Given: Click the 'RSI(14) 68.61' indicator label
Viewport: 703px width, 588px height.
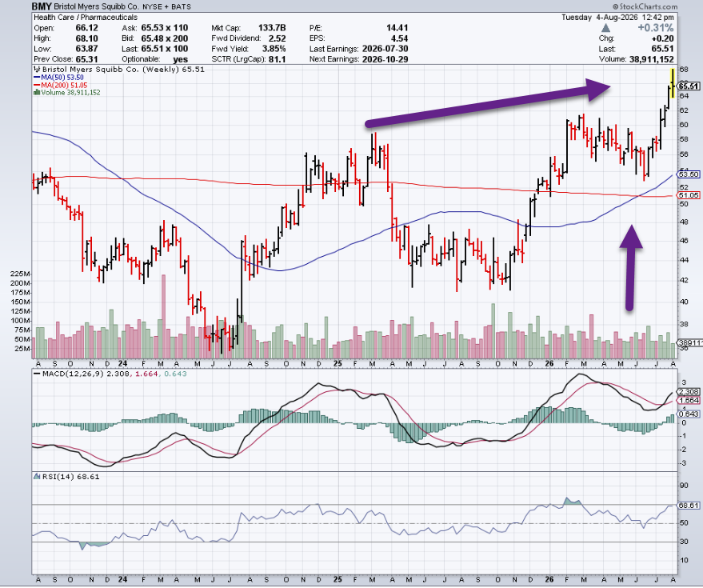Looking at the screenshot, I should [70, 476].
